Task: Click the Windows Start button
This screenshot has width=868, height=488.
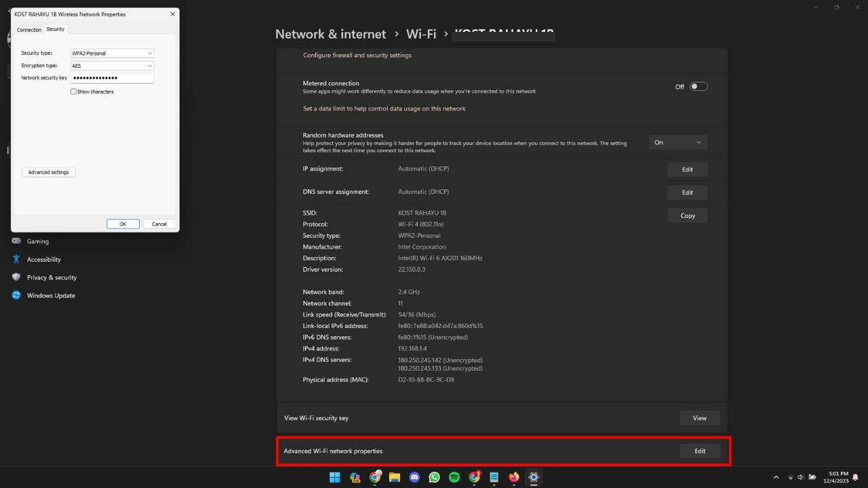Action: [335, 477]
